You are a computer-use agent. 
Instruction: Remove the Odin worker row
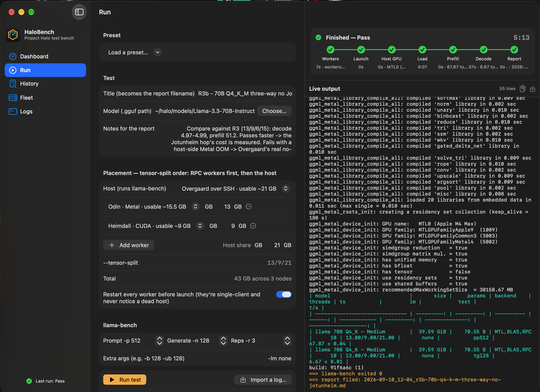click(248, 206)
